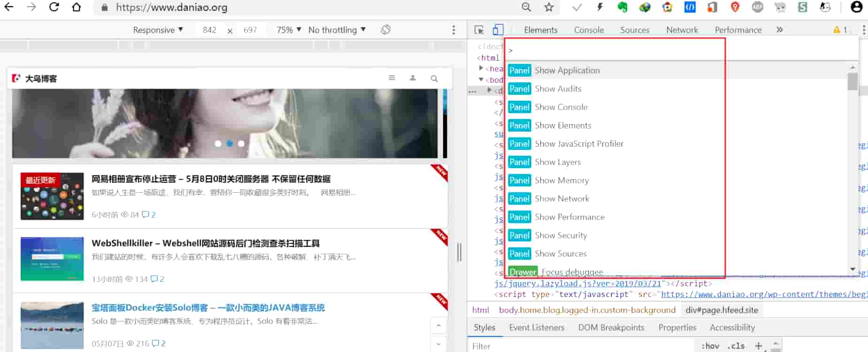
Task: Open 网易相册宣布停止运营 article title
Action: pos(211,179)
